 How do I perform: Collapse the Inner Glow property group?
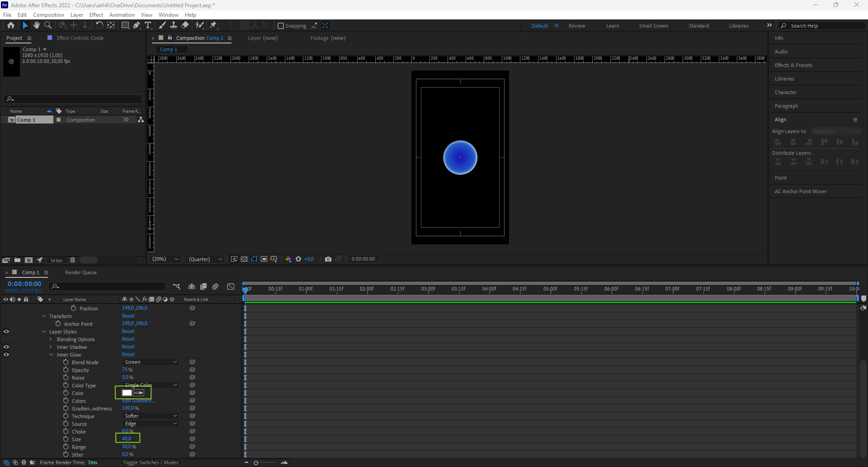[x=52, y=355]
